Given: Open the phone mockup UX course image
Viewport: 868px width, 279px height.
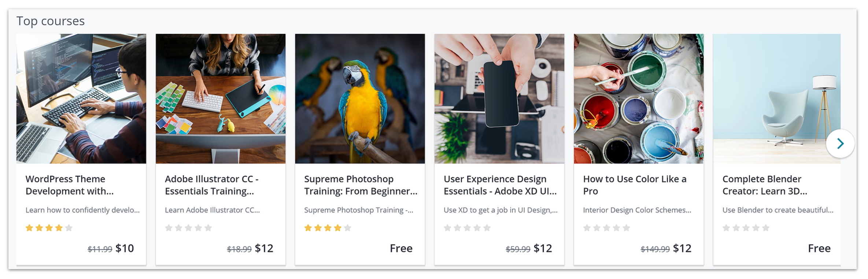Looking at the screenshot, I should [499, 99].
